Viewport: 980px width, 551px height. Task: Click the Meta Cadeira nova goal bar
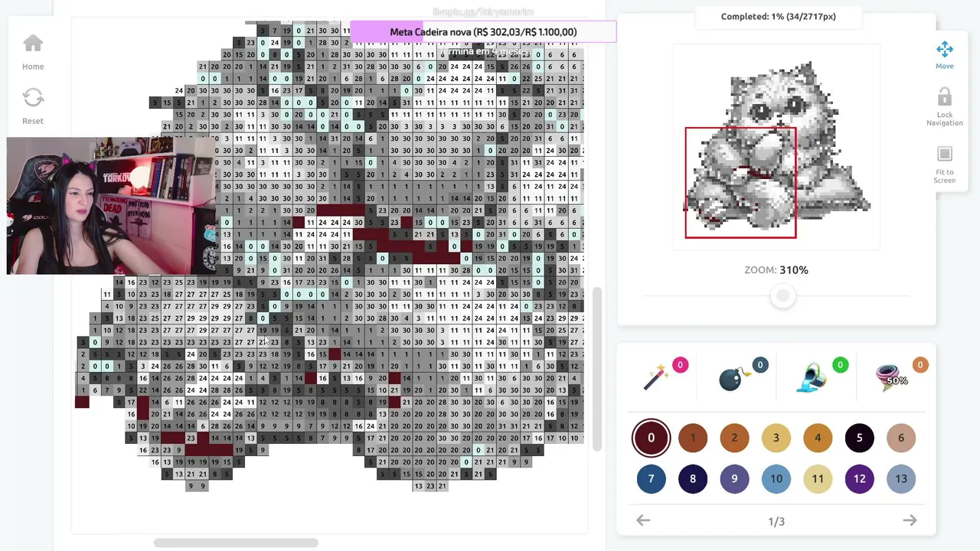point(483,32)
